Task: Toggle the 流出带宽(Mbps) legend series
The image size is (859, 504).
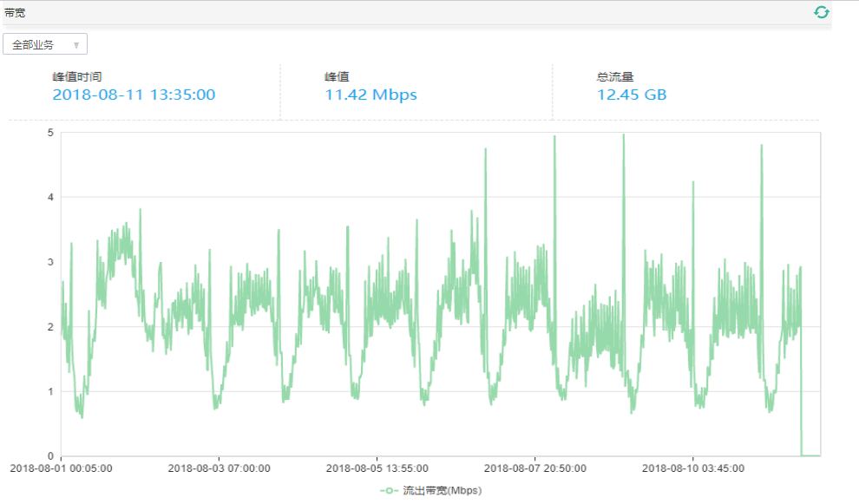Action: [x=430, y=490]
